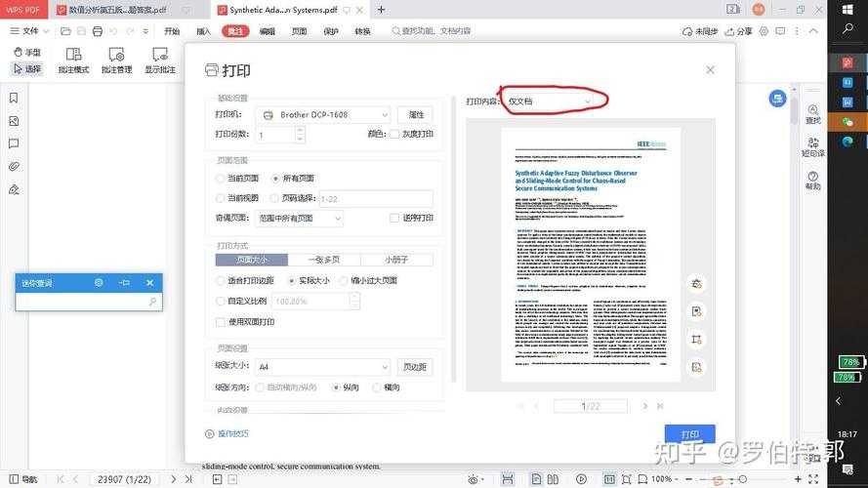Open the attachments paperclip panel

14,167
